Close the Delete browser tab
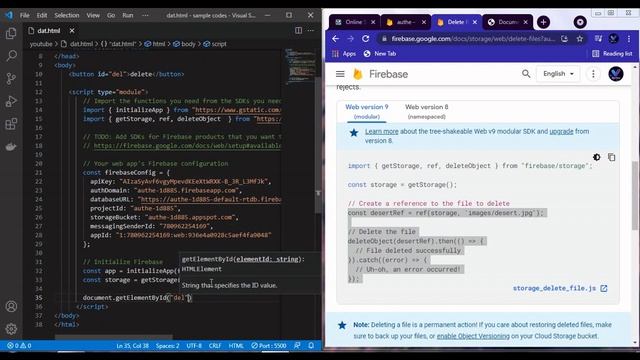Image resolution: width=640 pixels, height=360 pixels. 475,22
